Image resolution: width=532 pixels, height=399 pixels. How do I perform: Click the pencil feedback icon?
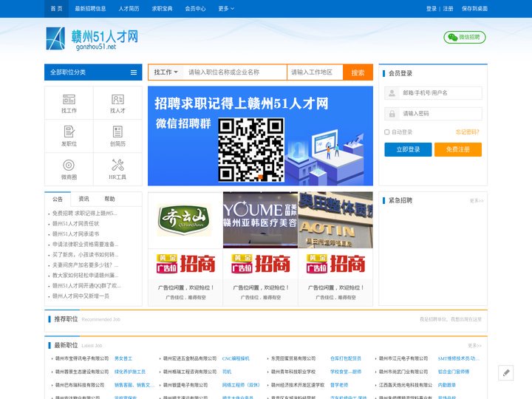[506, 373]
